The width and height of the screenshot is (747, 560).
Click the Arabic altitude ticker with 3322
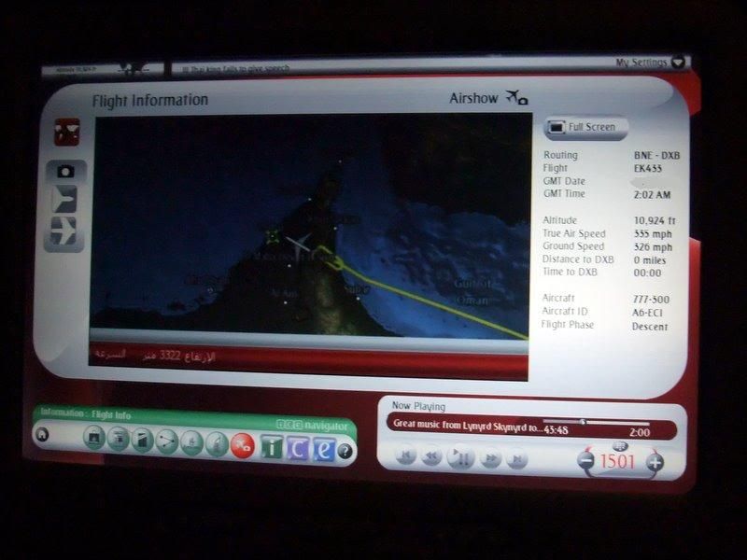(178, 357)
